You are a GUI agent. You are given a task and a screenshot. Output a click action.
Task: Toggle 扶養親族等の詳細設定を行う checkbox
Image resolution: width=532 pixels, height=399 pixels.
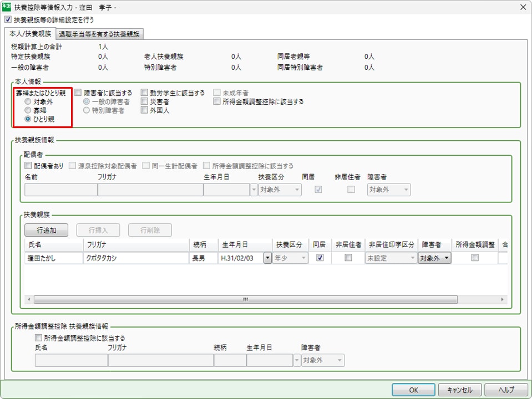(x=7, y=19)
